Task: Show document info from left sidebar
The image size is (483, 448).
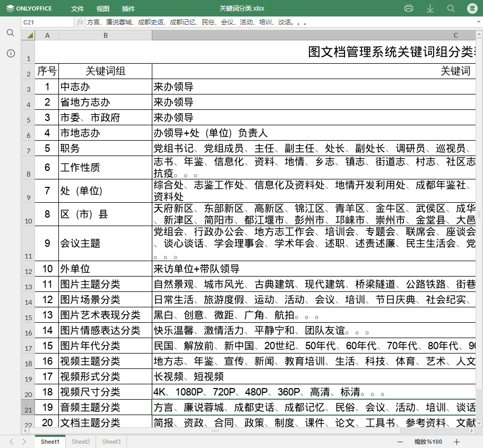Action: coord(11,54)
